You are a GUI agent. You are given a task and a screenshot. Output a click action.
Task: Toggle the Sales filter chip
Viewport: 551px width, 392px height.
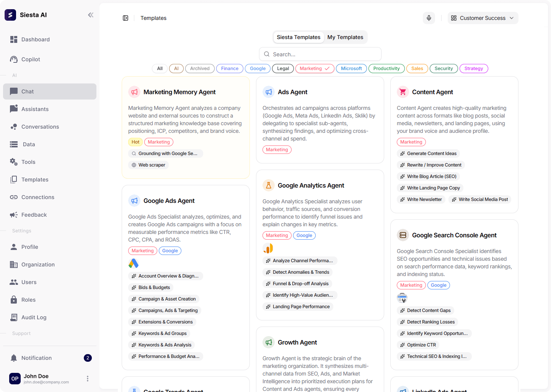coord(417,69)
